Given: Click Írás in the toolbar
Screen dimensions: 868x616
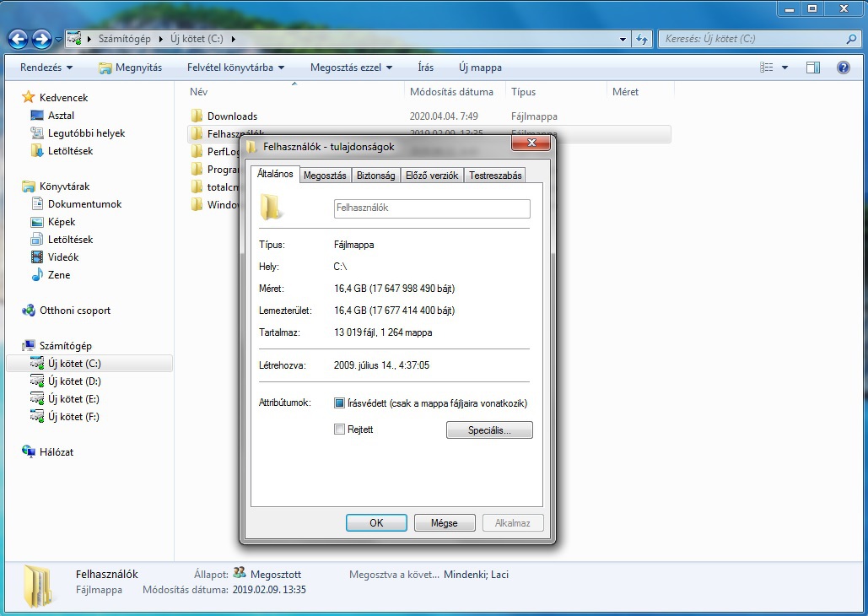Looking at the screenshot, I should coord(426,68).
